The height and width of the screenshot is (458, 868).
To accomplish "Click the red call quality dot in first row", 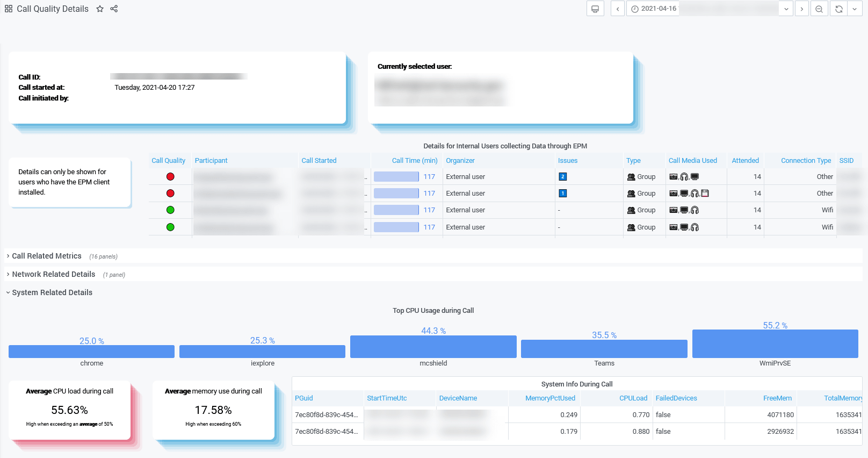I will click(x=170, y=177).
